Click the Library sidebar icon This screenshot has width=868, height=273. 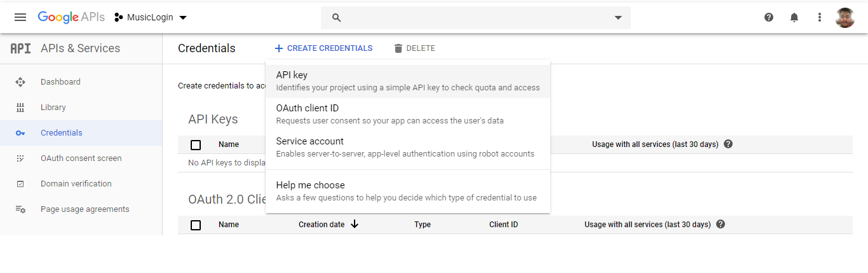tap(20, 108)
